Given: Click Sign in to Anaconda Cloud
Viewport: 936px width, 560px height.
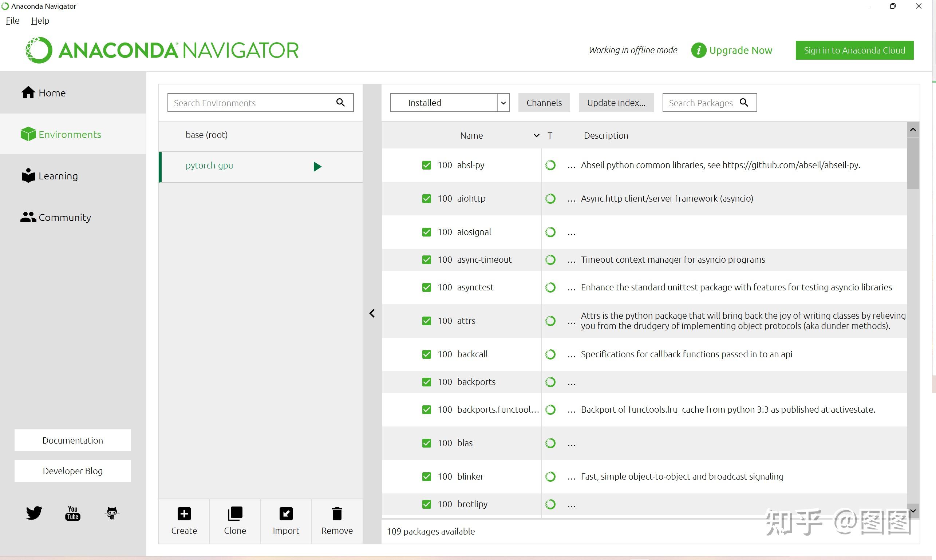Looking at the screenshot, I should [854, 50].
